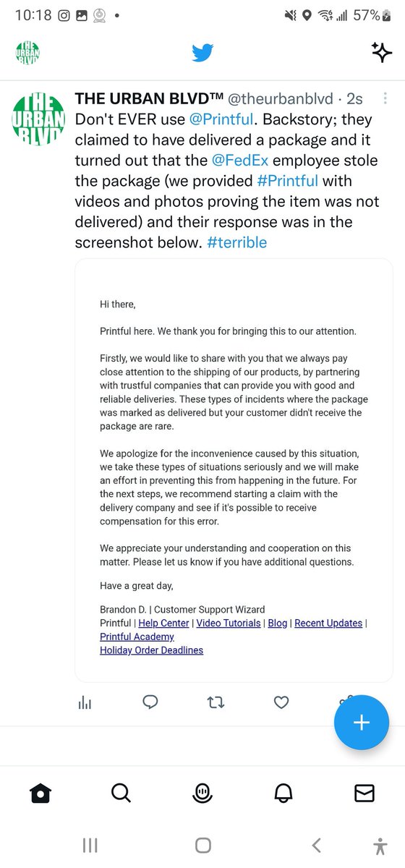This screenshot has width=405, height=868.
Task: Open the attached Printful email screenshot
Action: (x=234, y=470)
